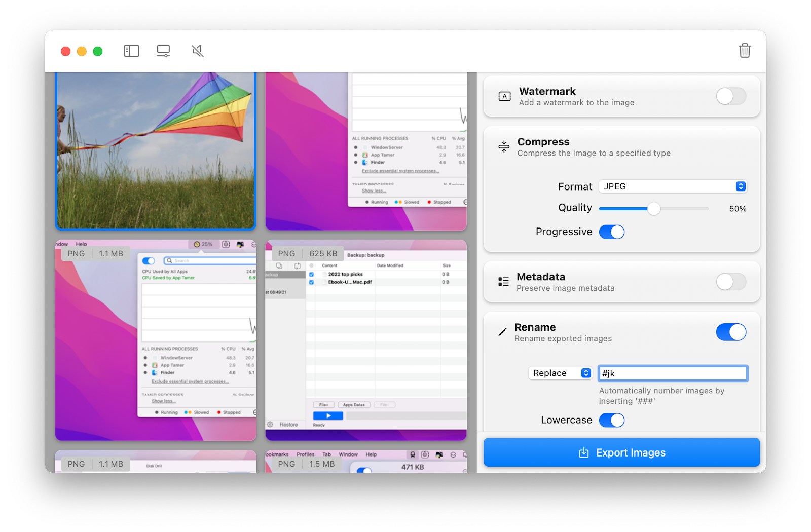
Task: Click the 625 KB size badge
Action: click(x=323, y=253)
